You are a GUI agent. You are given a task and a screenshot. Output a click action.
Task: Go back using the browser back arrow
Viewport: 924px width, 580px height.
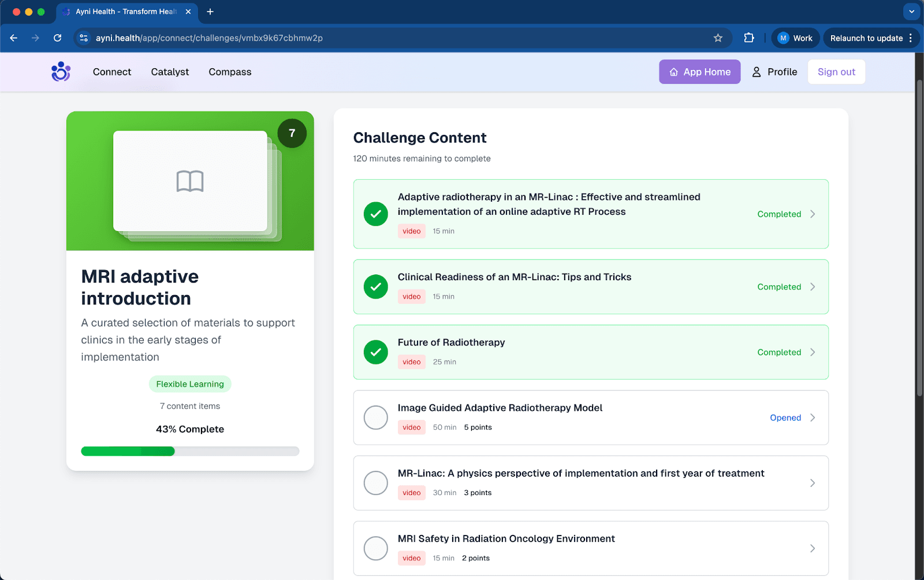tap(13, 38)
